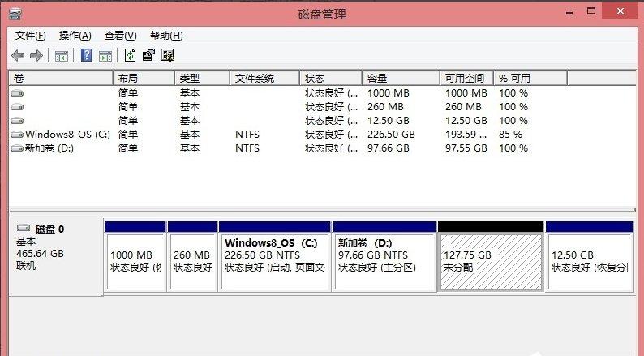This screenshot has height=356, width=644.
Task: Click the 193.59 free space cell
Action: click(466, 135)
